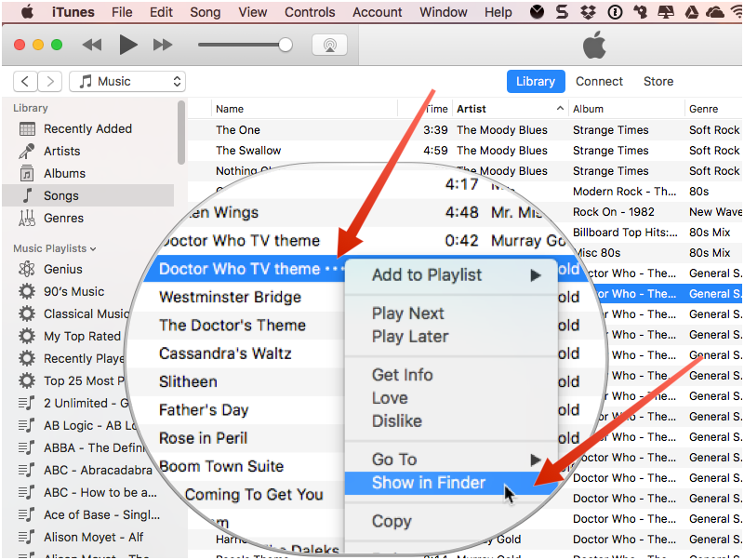Screen dimensions: 744x560
Task: Click the Connect tab
Action: point(599,81)
